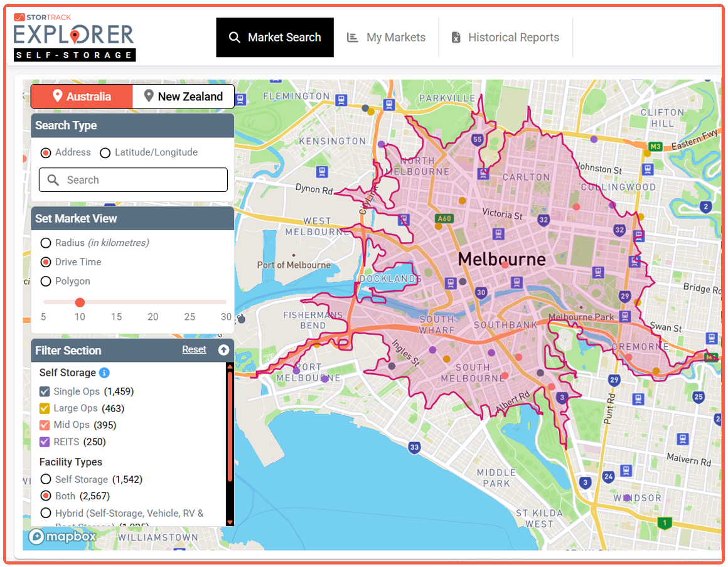Click the Self Storage info icon
The height and width of the screenshot is (567, 728).
(104, 373)
